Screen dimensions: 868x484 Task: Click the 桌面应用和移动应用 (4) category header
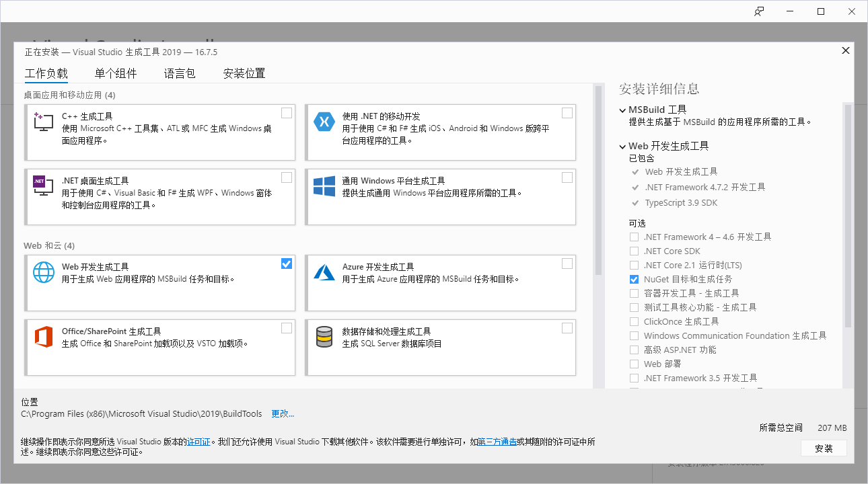click(69, 95)
